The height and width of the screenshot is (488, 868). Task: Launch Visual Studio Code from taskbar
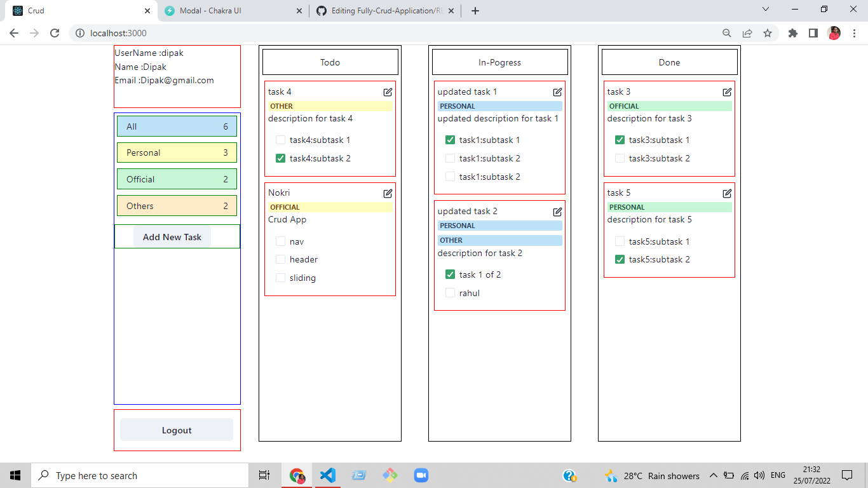pos(327,475)
